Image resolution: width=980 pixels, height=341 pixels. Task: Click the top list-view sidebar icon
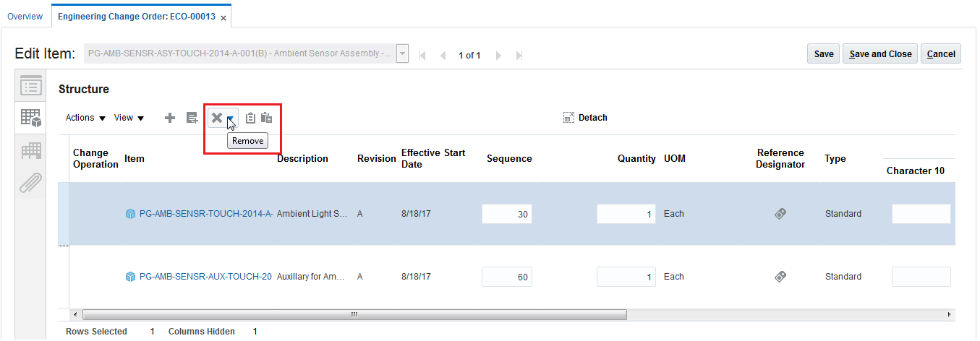point(30,86)
